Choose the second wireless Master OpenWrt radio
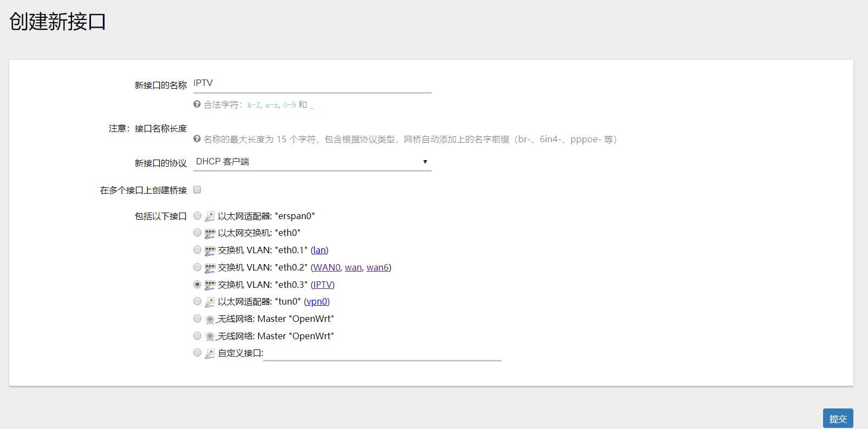Viewport: 868px width, 429px height. (197, 336)
